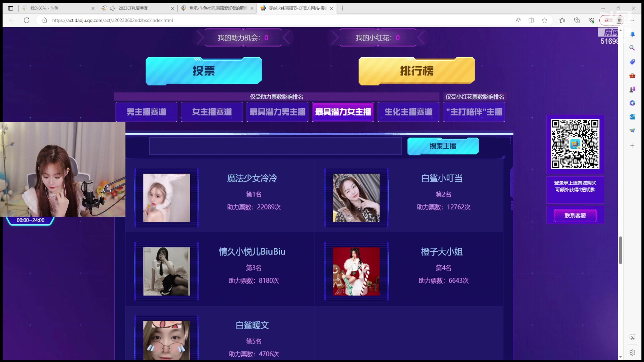Screen dimensions: 644x362
Task: Open sidebar Drop paper plane icon
Action: (x=632, y=130)
